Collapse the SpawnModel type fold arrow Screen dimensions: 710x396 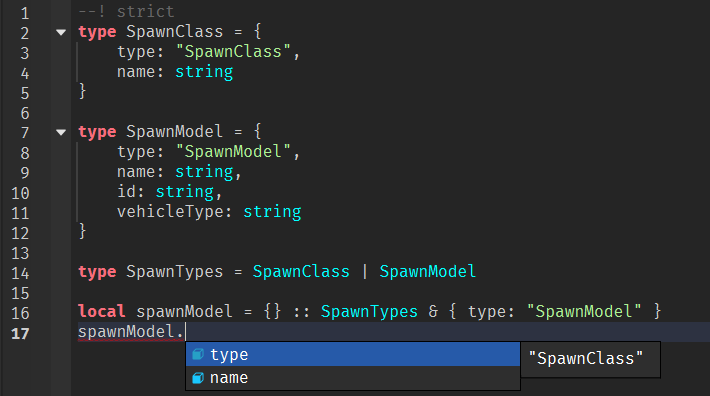(61, 132)
